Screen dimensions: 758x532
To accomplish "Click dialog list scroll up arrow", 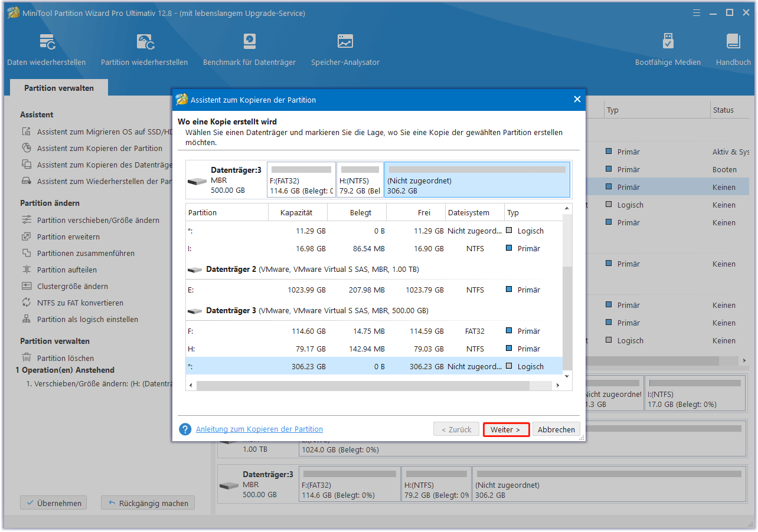I will point(567,208).
